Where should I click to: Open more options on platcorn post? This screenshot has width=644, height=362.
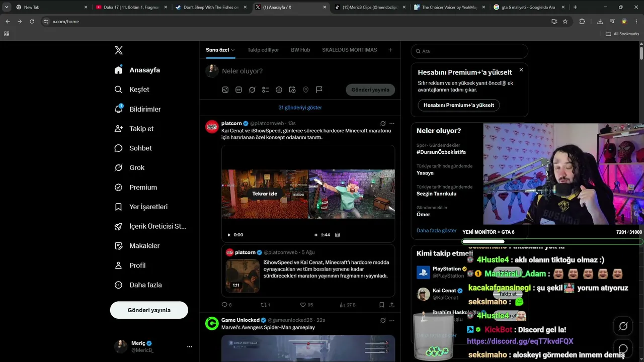[392, 123]
